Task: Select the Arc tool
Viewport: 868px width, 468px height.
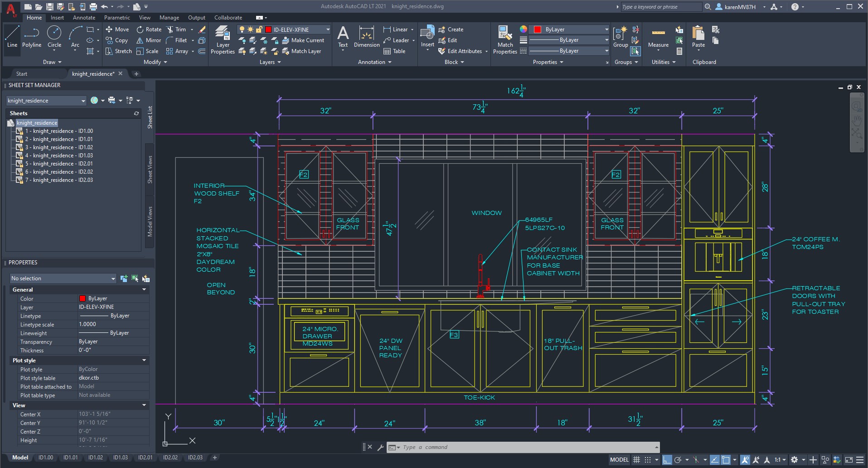Action: (75, 37)
